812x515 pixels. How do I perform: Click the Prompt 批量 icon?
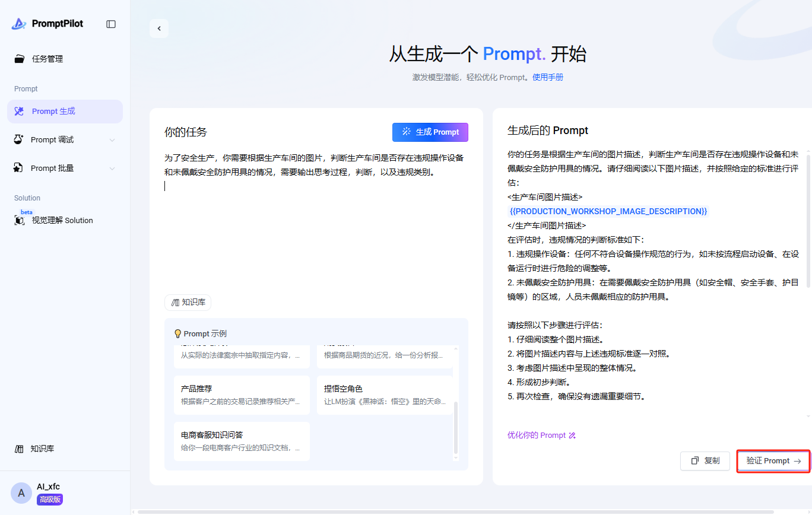click(19, 168)
